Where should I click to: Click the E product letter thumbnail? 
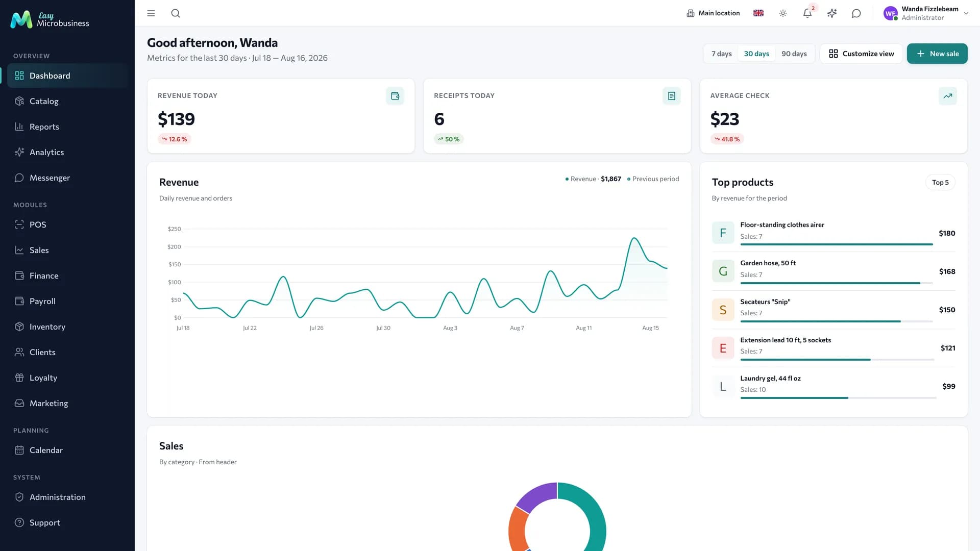723,348
